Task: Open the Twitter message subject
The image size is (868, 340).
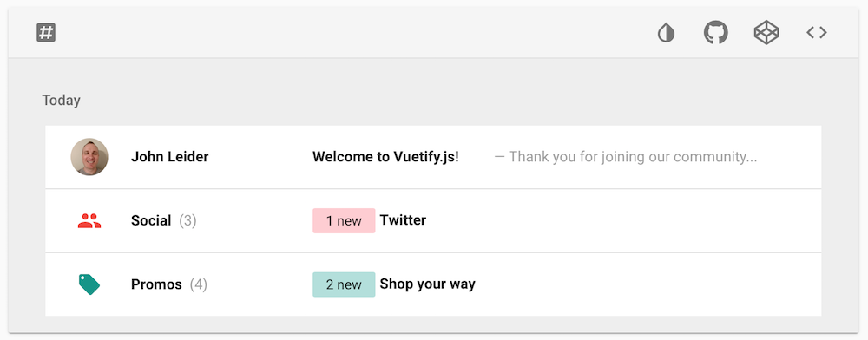Action: [x=403, y=220]
